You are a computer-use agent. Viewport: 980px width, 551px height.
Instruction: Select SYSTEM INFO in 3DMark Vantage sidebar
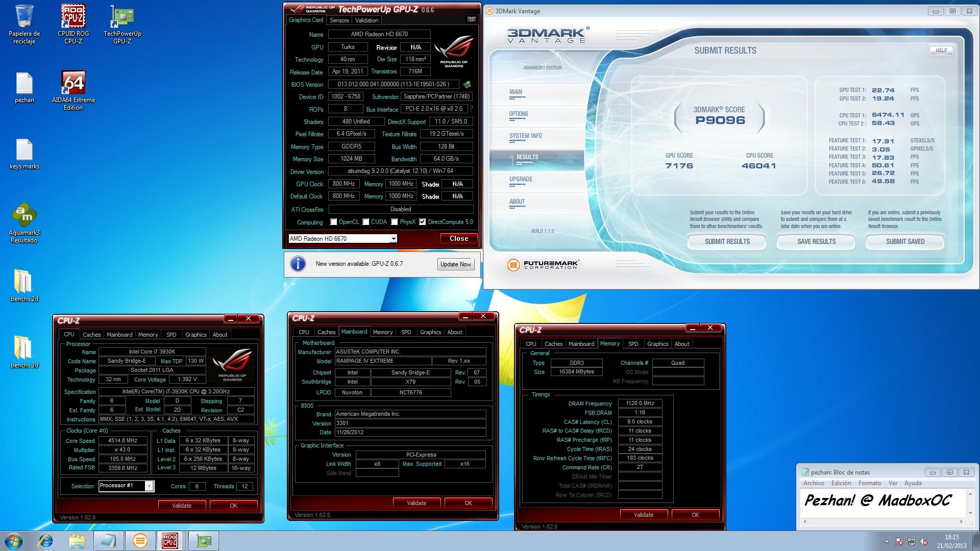click(x=525, y=136)
